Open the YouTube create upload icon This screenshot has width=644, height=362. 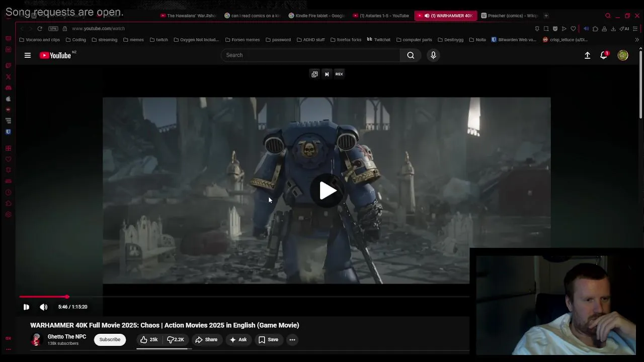click(587, 55)
